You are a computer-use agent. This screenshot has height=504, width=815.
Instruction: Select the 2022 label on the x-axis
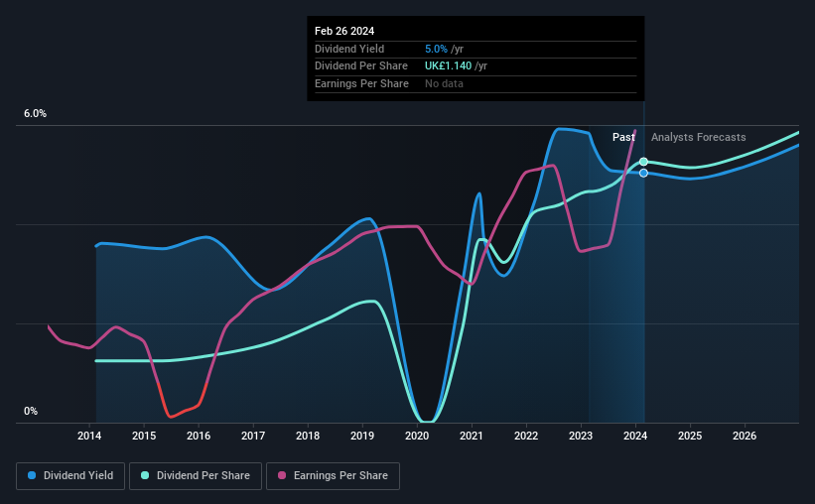[x=526, y=436]
